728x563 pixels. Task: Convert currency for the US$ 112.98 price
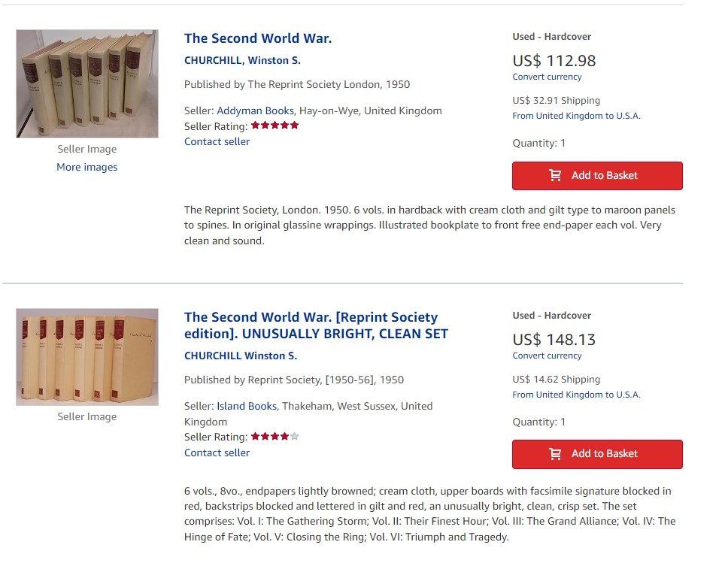[547, 77]
